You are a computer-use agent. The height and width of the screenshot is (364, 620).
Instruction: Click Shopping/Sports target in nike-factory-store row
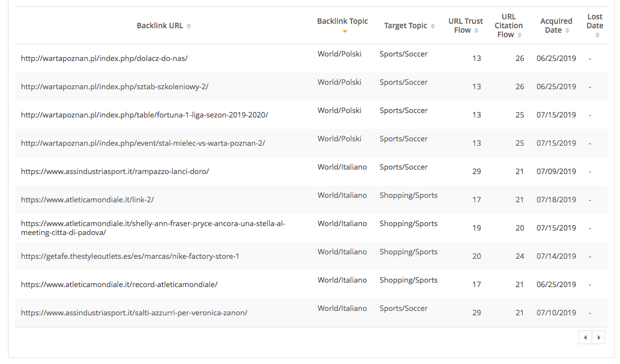pos(409,251)
